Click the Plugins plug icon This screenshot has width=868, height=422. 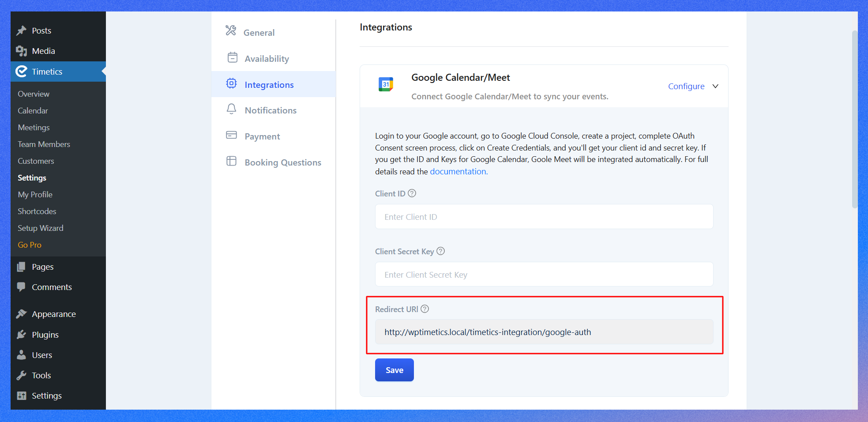[x=21, y=335]
